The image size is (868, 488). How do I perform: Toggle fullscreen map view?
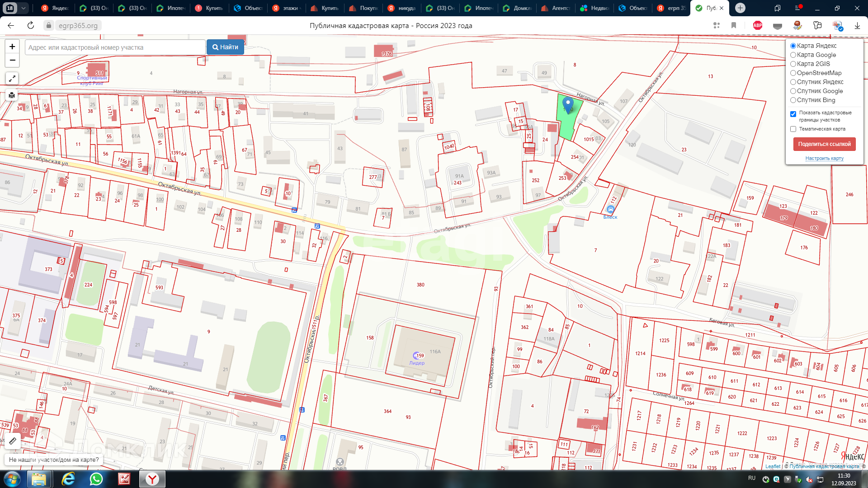[12, 79]
